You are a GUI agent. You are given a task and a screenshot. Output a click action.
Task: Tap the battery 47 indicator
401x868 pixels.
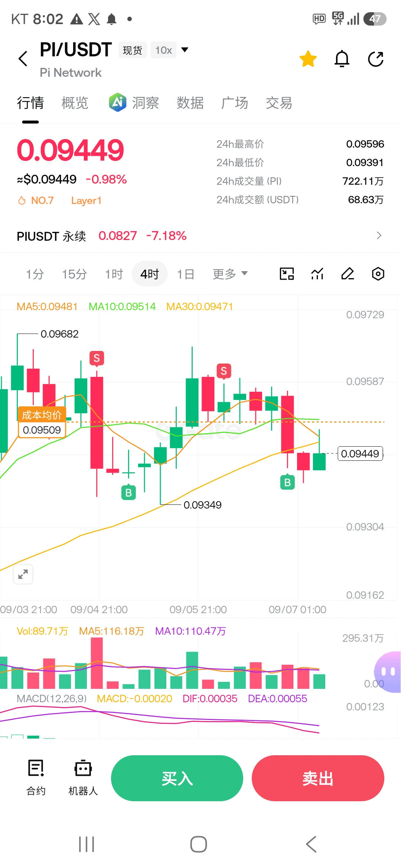point(375,19)
